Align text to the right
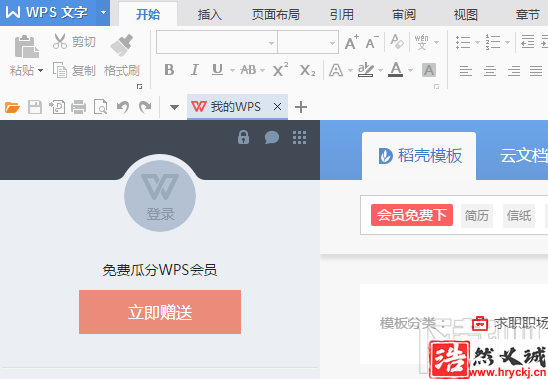 coord(514,71)
